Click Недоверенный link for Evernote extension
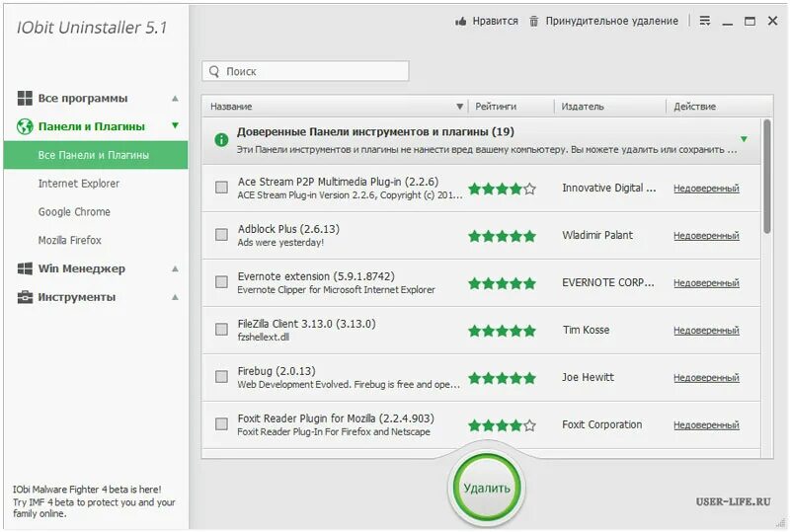The width and height of the screenshot is (790, 532). 706,283
